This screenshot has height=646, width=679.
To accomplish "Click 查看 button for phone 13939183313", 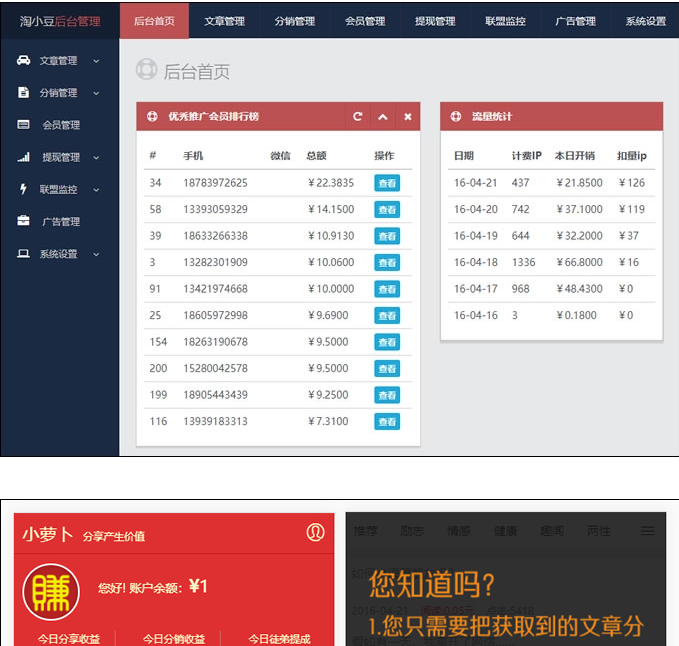I will [x=386, y=422].
